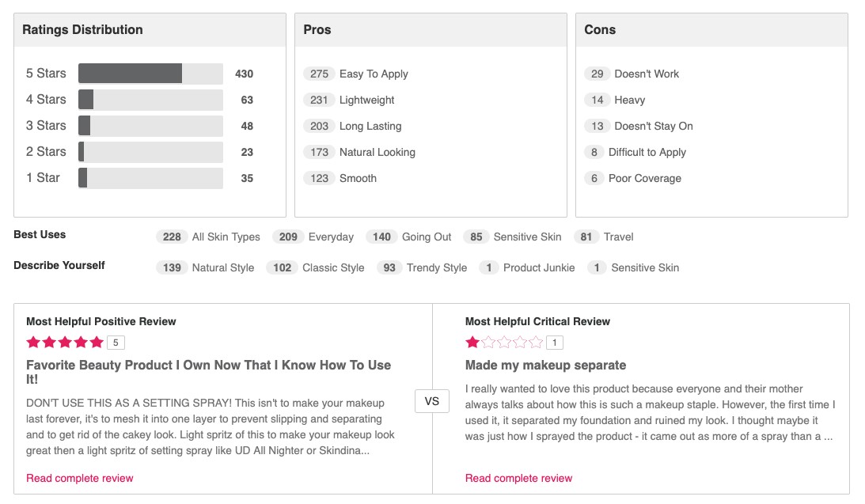Screen dimensions: 865x504
Task: Click the score badge showing 1 next to stars
Action: [555, 342]
